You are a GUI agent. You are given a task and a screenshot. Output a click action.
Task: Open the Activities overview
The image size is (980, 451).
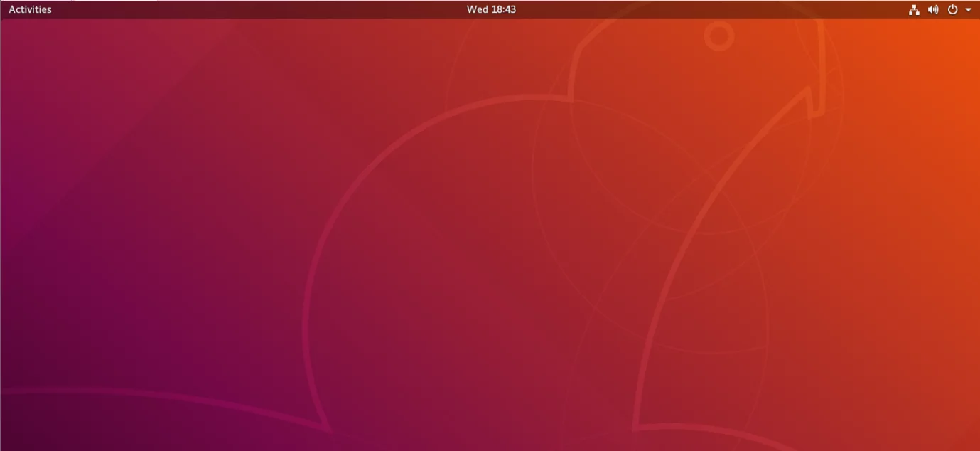pyautogui.click(x=30, y=9)
